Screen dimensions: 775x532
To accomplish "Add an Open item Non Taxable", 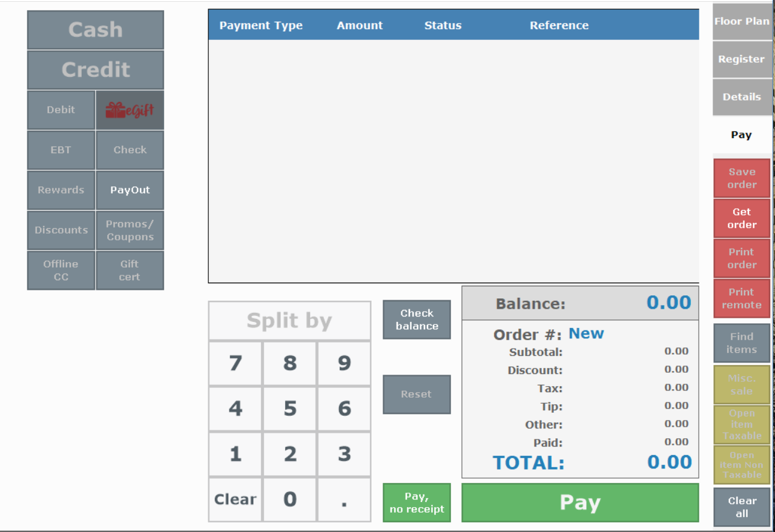I will [742, 465].
